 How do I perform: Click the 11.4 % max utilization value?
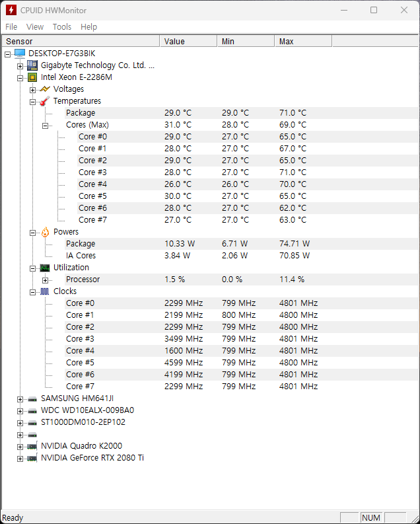pyautogui.click(x=292, y=280)
